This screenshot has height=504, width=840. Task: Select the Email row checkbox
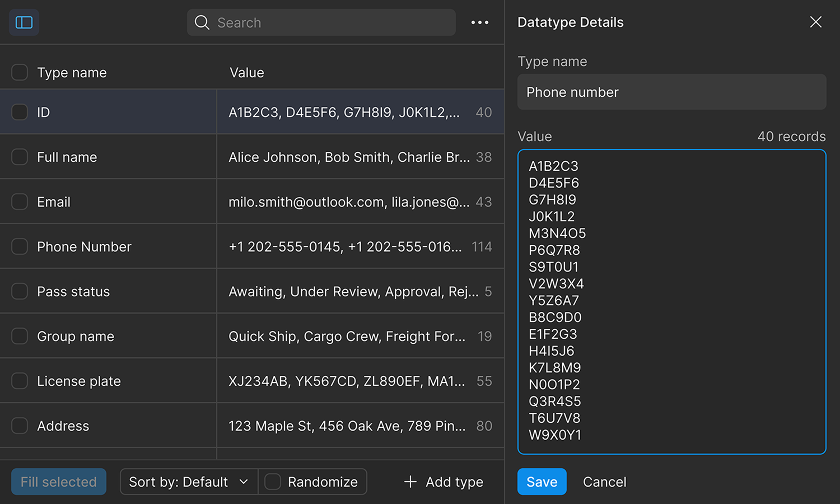click(x=20, y=202)
